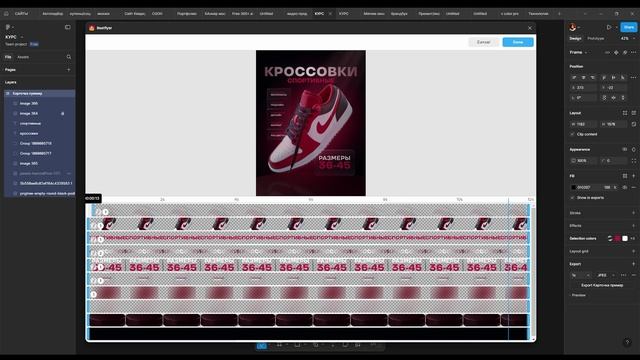This screenshot has width=640, height=360.
Task: Switch to Prototype tab
Action: (x=596, y=38)
